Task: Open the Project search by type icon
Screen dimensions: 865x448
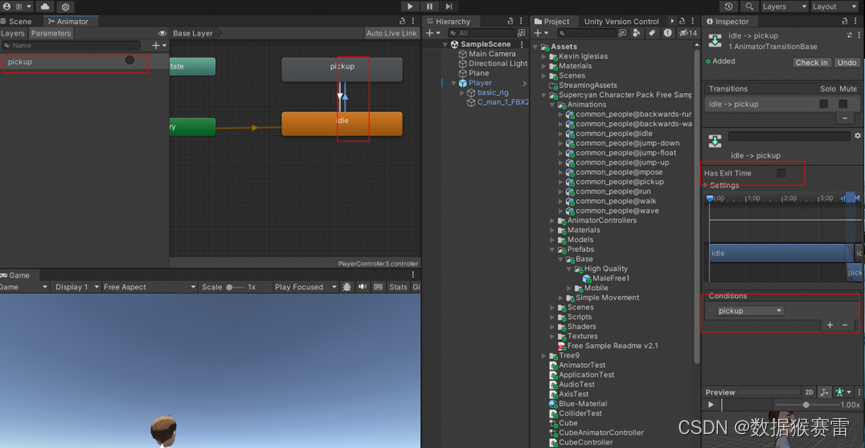Action: tap(637, 33)
